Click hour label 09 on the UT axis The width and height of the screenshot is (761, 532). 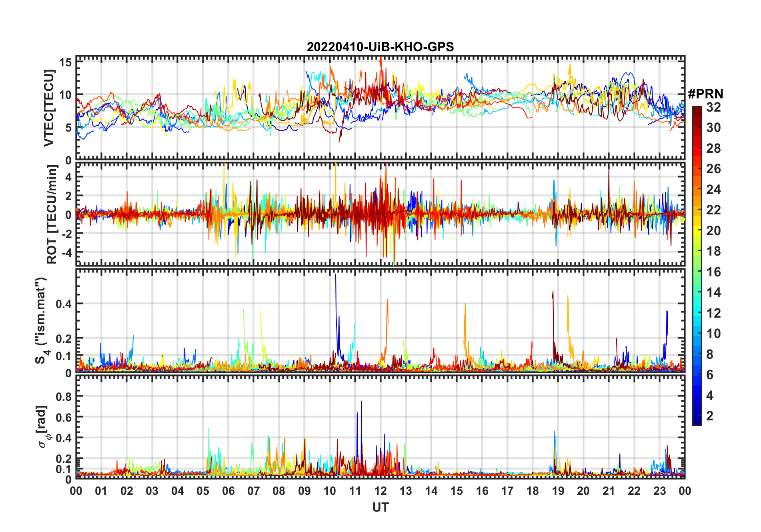(304, 491)
